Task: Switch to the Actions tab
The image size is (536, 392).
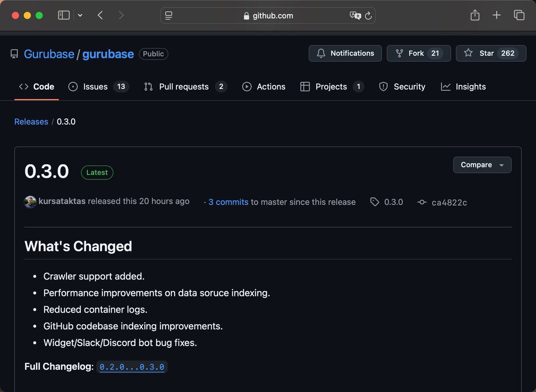Action: 264,87
